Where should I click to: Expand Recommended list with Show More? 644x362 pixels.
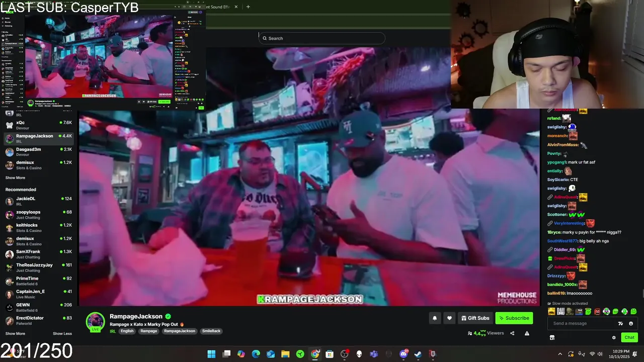[x=15, y=333]
